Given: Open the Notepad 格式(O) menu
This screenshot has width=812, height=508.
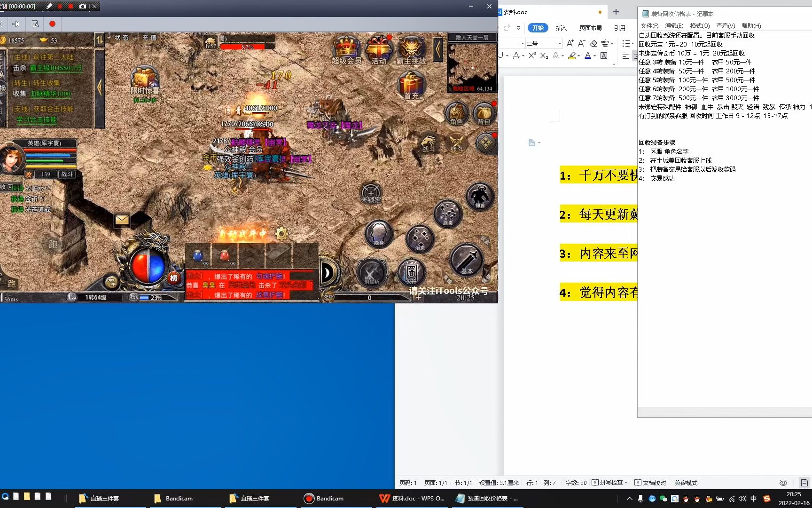Looking at the screenshot, I should (x=700, y=25).
